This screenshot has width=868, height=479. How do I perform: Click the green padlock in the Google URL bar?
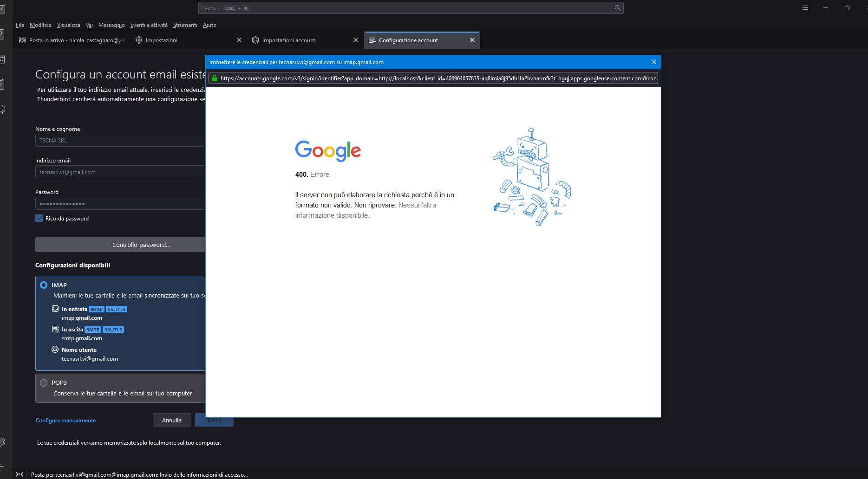click(x=215, y=78)
